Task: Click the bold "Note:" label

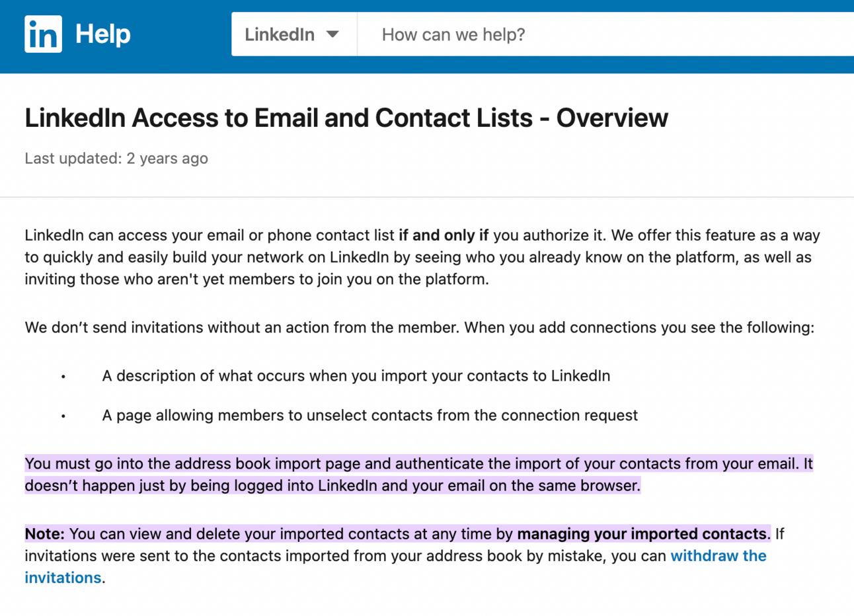Action: tap(45, 534)
